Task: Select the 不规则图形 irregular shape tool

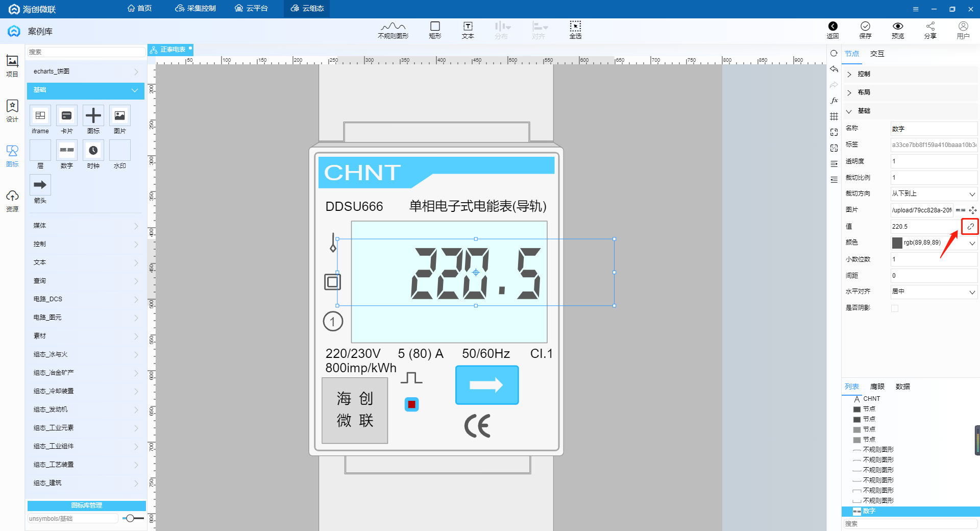Action: pyautogui.click(x=393, y=30)
